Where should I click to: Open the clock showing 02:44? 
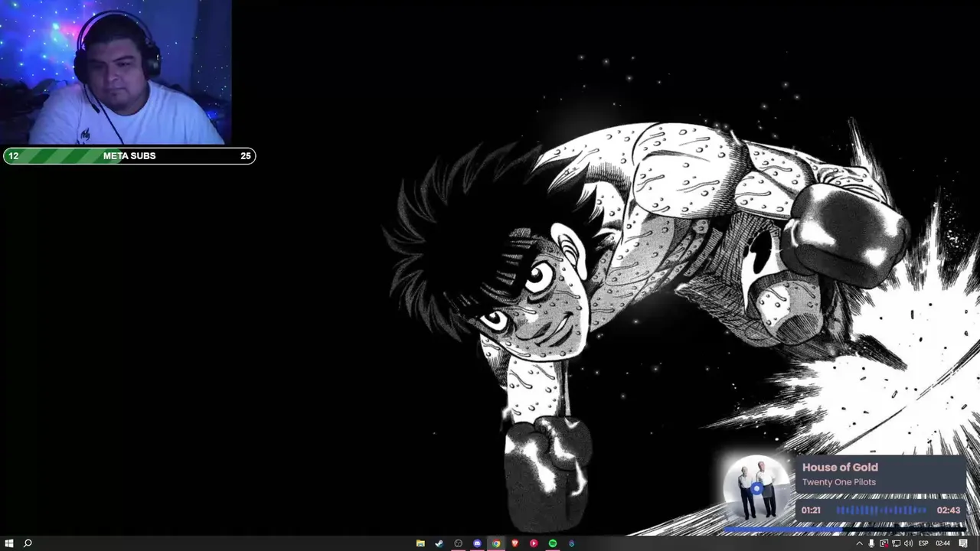[x=942, y=543]
